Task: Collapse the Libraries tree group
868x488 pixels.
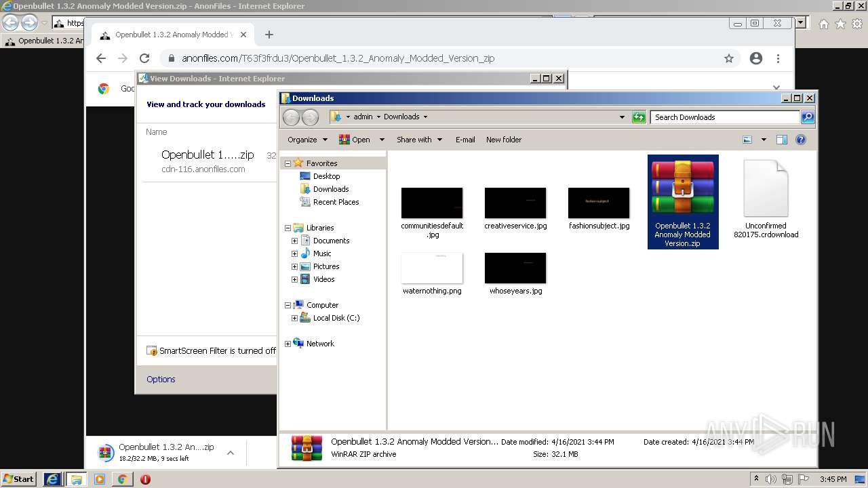Action: [288, 228]
